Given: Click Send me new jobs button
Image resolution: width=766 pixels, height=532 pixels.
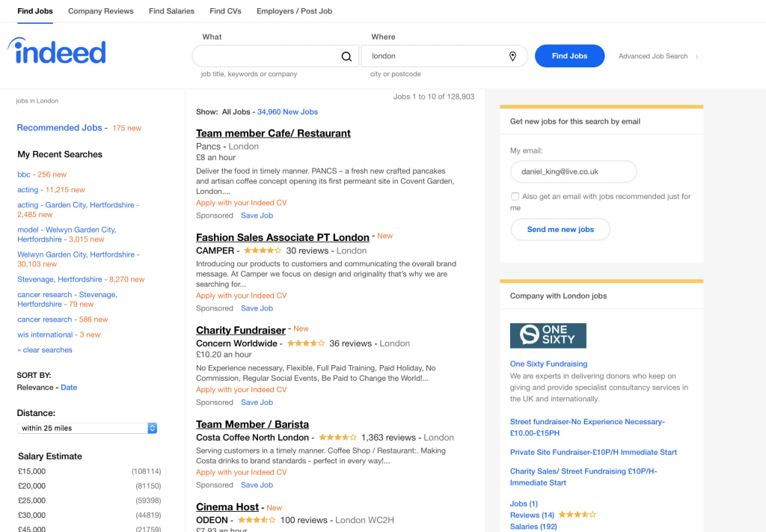Looking at the screenshot, I should (x=560, y=230).
